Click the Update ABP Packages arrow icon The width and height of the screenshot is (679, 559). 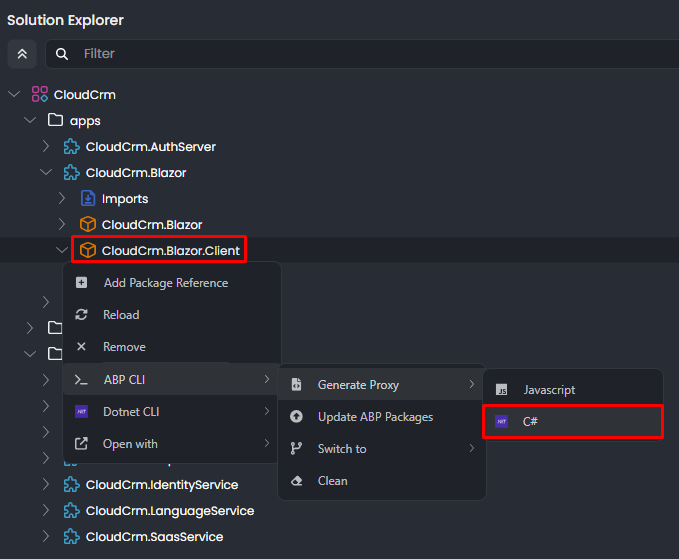[296, 417]
